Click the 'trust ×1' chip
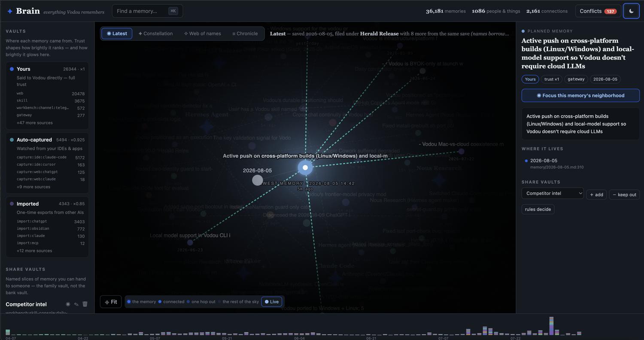The image size is (644, 340). pos(552,79)
